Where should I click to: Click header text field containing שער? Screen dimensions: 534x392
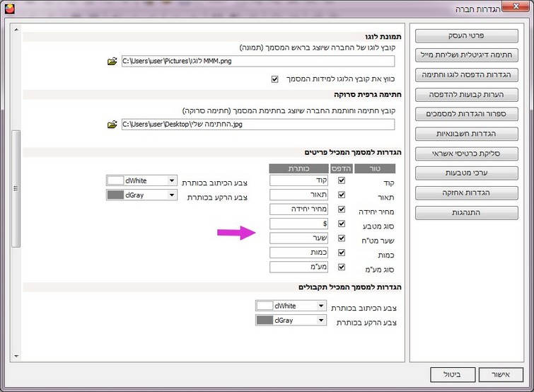pos(298,238)
